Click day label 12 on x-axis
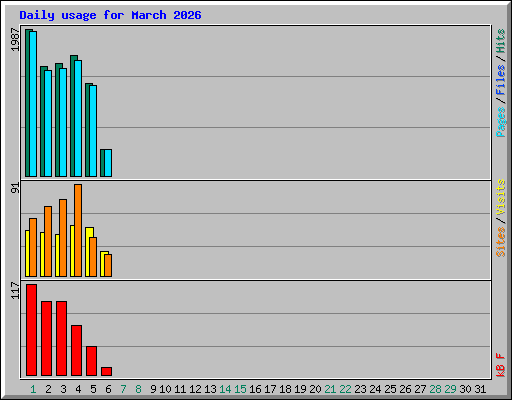This screenshot has width=512, height=400. coord(195,389)
